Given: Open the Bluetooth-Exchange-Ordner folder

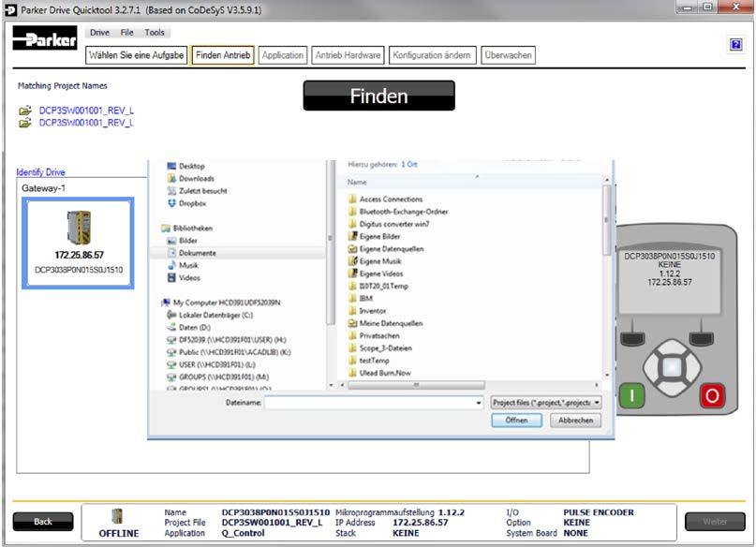Looking at the screenshot, I should pyautogui.click(x=398, y=212).
